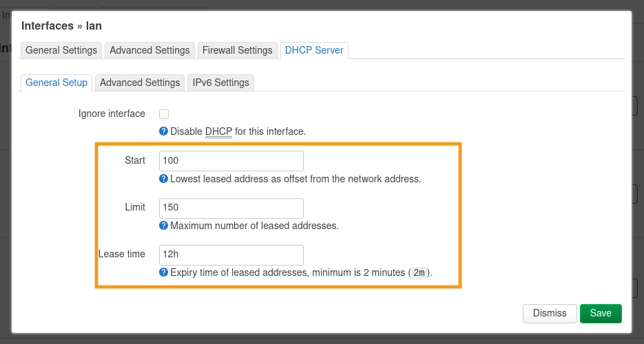Focus the Limit input field

(x=231, y=208)
